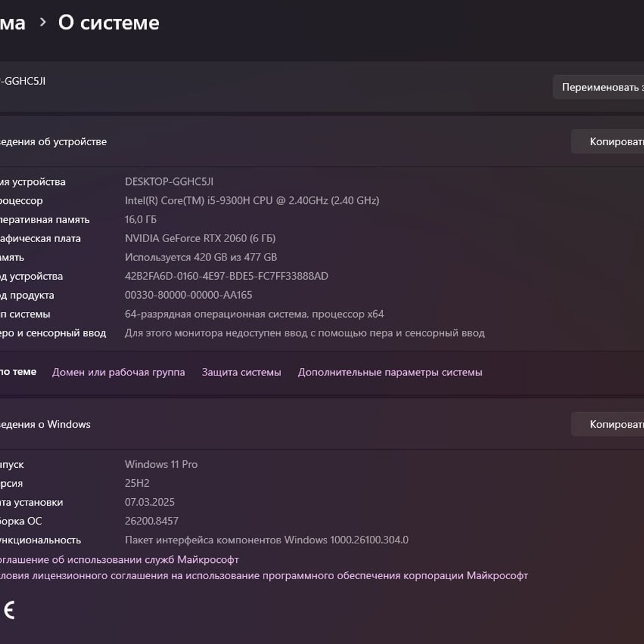
Task: Click the «графическая плата» row label
Action: [40, 238]
